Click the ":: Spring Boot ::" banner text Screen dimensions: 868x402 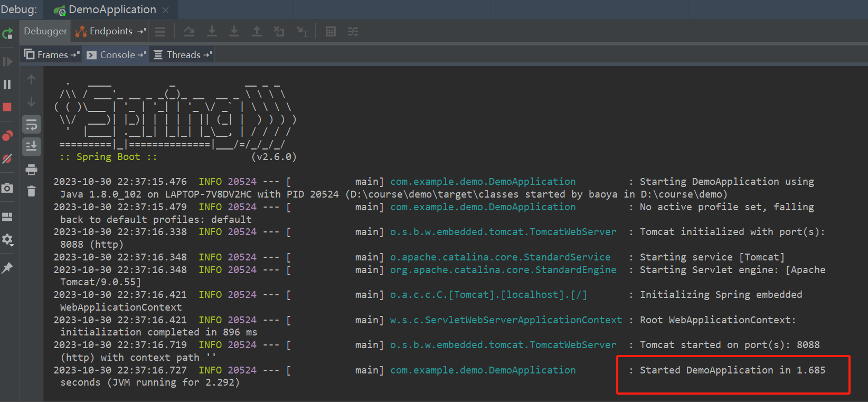tap(108, 157)
